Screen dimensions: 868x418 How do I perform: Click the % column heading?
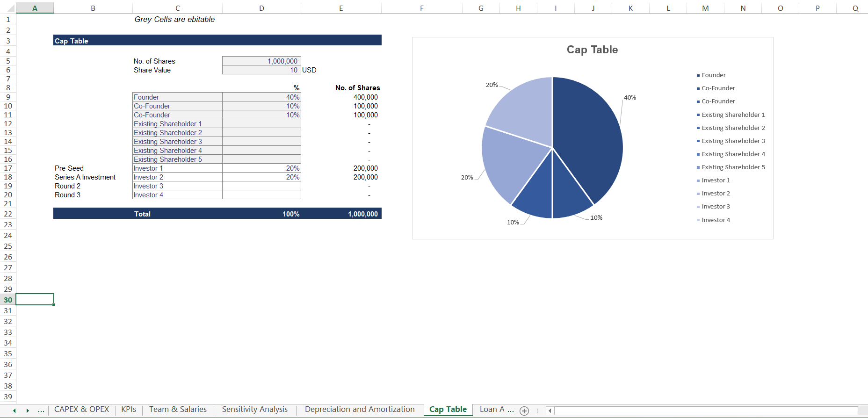click(x=297, y=88)
